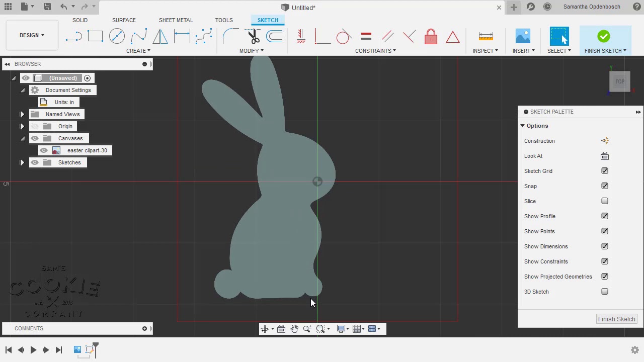
Task: Toggle the Show Constraints checkbox
Action: pos(605,261)
